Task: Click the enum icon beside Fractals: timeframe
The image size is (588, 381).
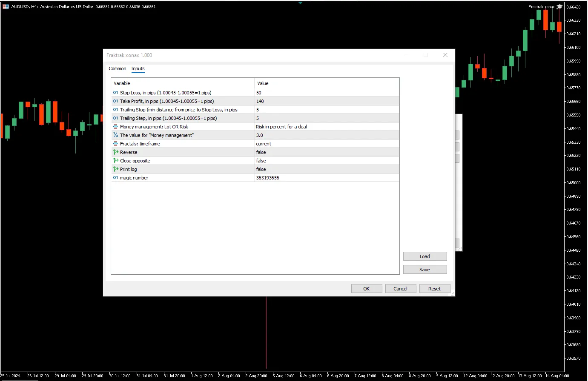Action: tap(115, 144)
